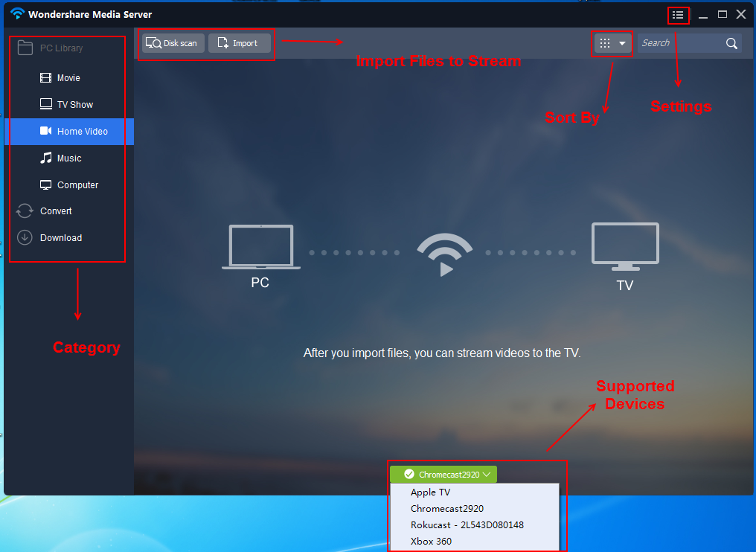756x552 pixels.
Task: Focus the Search input field
Action: 681,43
